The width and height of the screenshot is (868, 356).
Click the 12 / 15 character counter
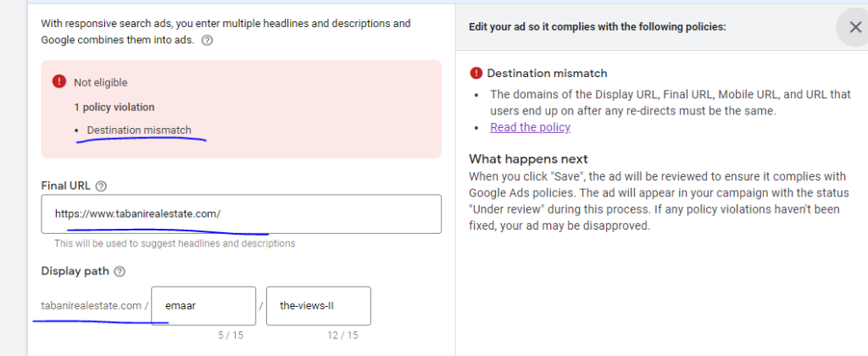[342, 336]
